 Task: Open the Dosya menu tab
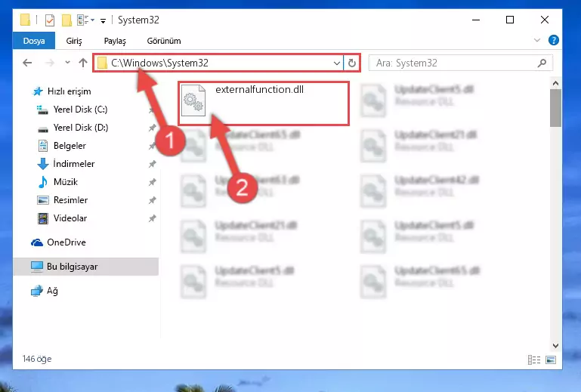tap(34, 41)
